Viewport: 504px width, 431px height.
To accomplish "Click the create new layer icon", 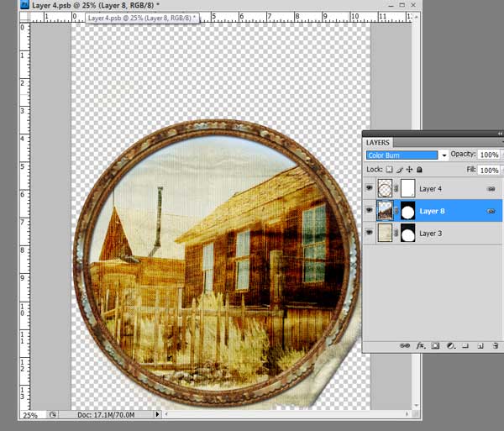I will pyautogui.click(x=480, y=345).
